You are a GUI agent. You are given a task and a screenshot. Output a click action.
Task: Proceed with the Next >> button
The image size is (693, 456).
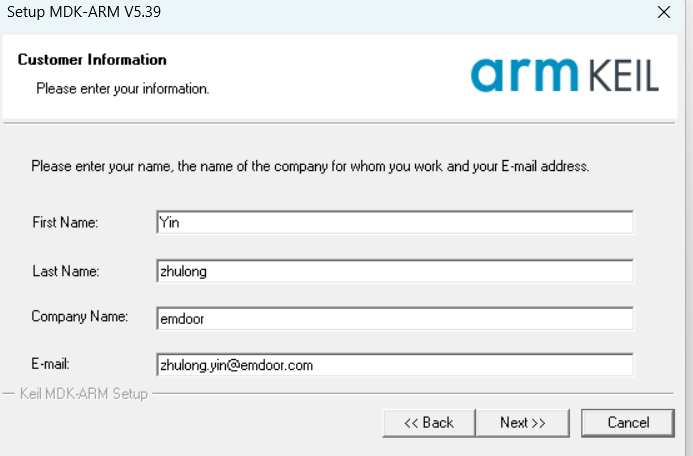pos(522,423)
